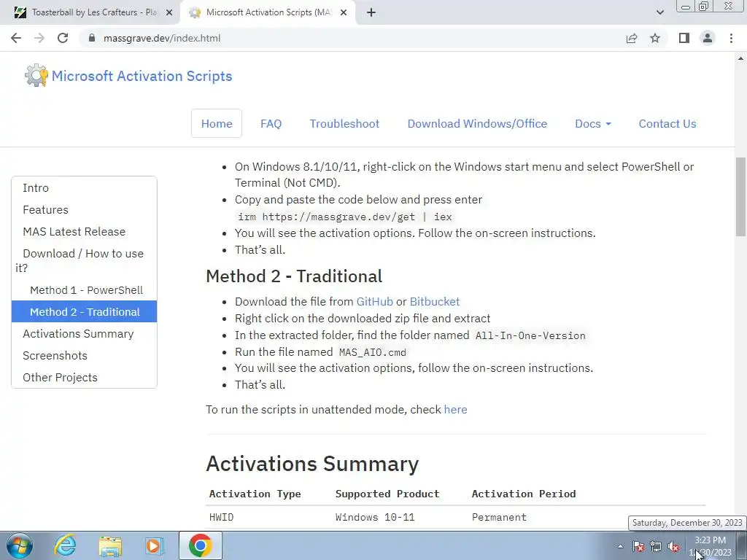
Task: Open Action Center flag icon
Action: coord(638,546)
